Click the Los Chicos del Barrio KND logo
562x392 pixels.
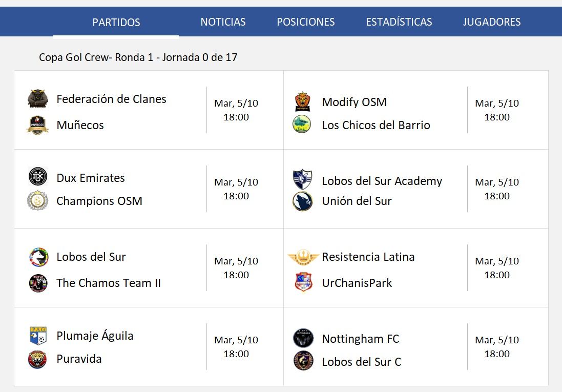302,124
